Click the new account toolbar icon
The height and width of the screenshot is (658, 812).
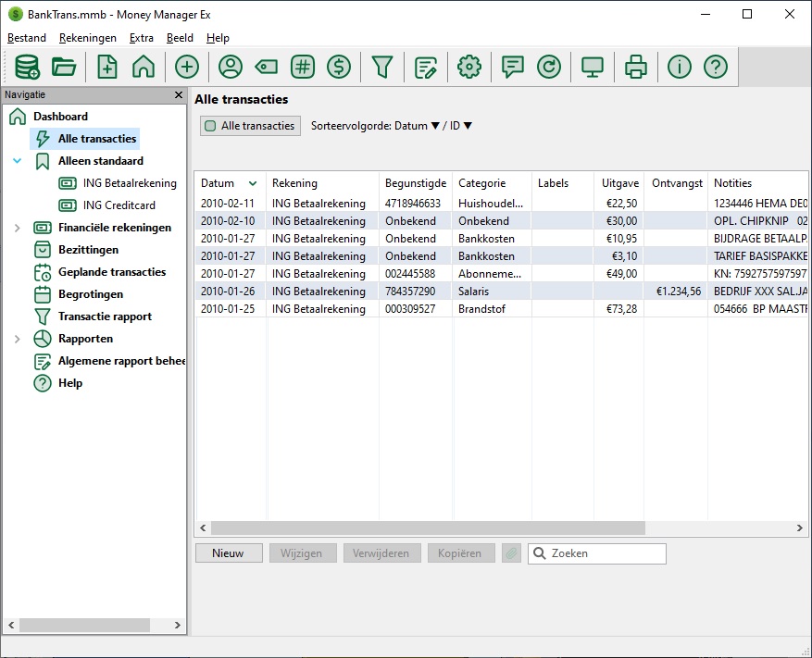(x=107, y=67)
